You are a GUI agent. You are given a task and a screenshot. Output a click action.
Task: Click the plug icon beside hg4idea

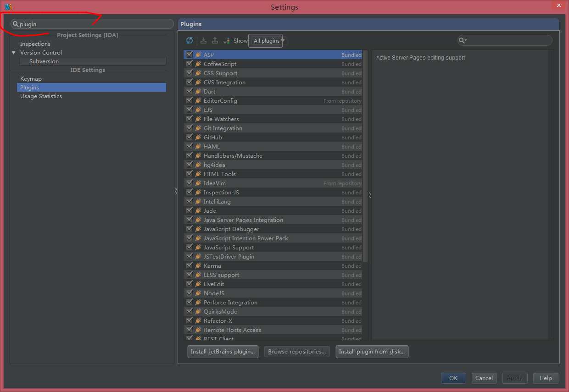198,165
